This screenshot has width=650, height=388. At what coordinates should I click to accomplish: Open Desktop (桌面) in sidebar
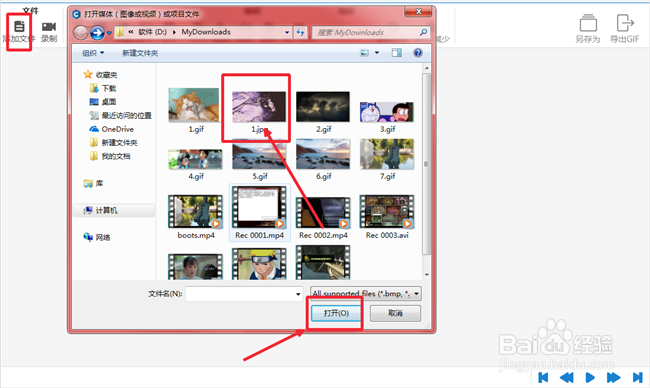click(x=103, y=102)
